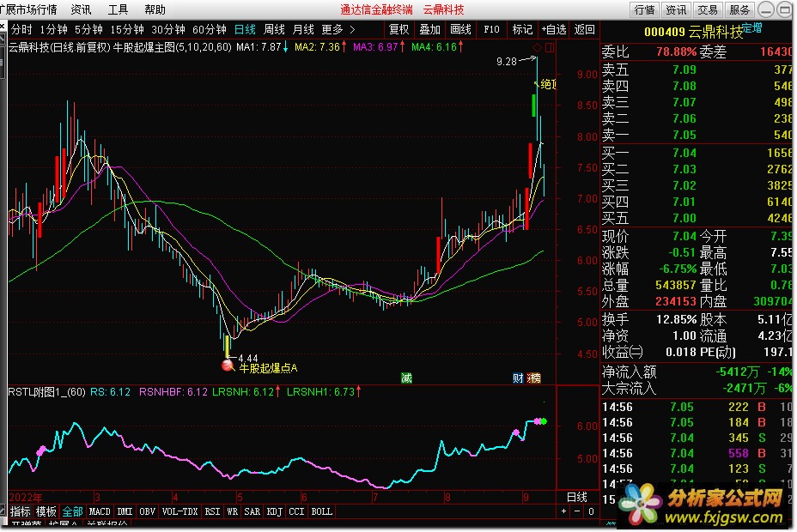The width and height of the screenshot is (797, 532).
Task: Click the 牛股起爆点A signal label
Action: (x=268, y=368)
